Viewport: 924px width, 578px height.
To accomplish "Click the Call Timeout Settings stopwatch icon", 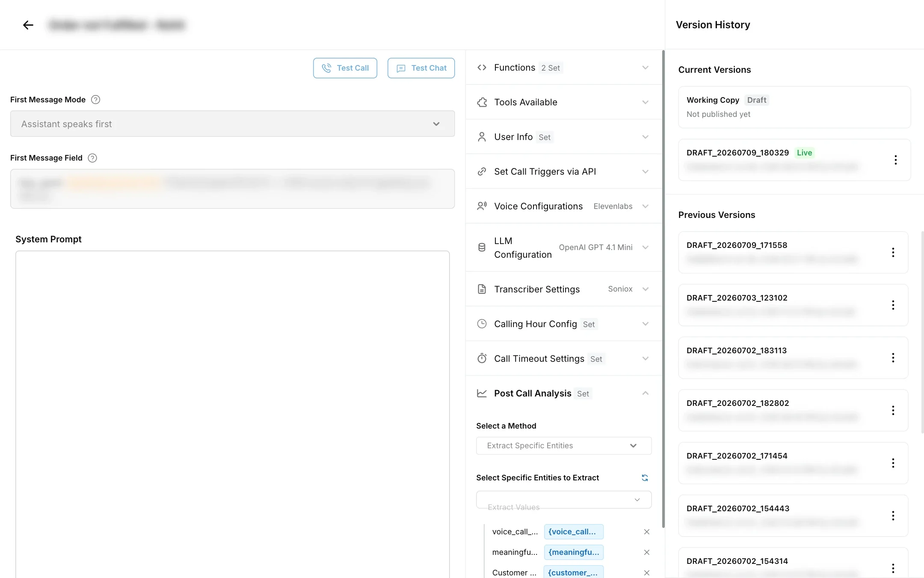I will [x=482, y=358].
